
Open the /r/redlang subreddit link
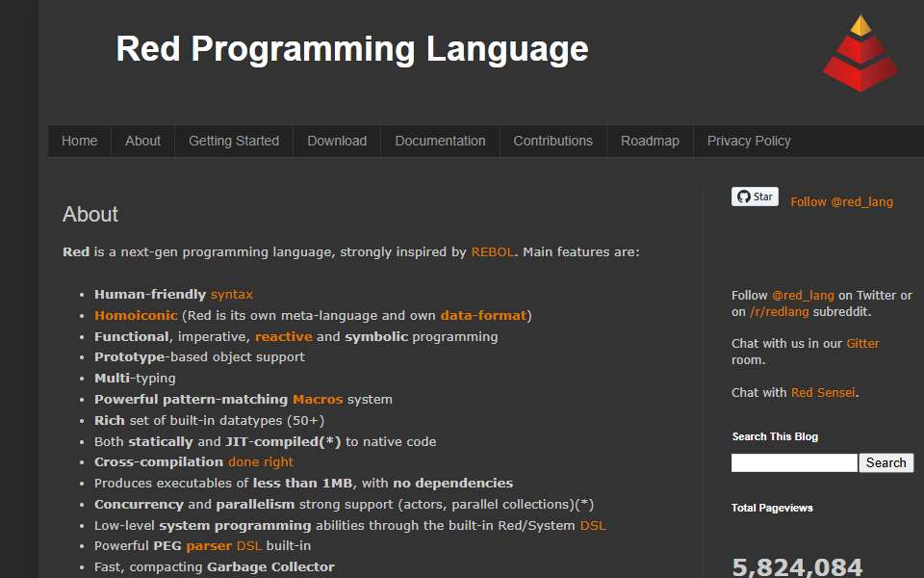pyautogui.click(x=779, y=311)
